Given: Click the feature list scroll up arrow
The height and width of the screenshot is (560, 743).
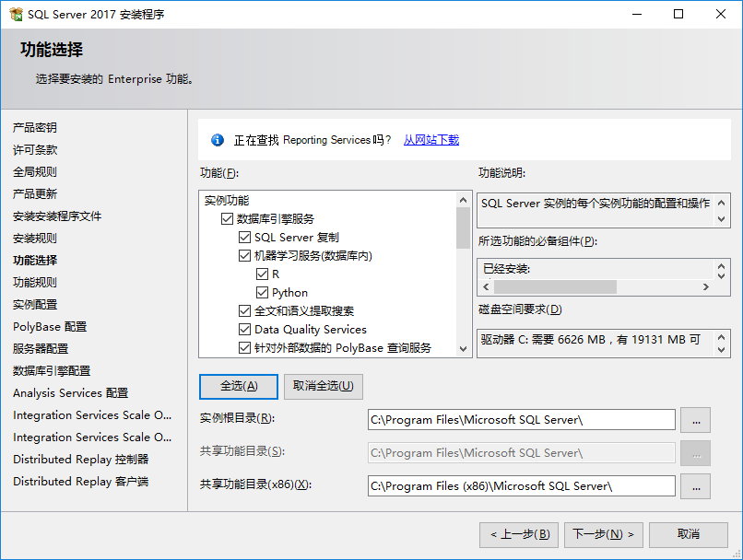Looking at the screenshot, I should click(464, 200).
